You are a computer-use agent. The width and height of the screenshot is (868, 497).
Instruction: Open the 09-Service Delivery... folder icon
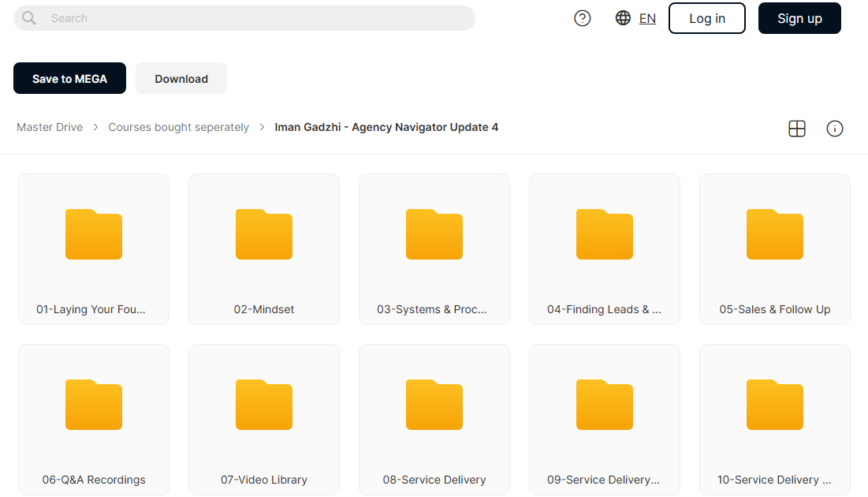pyautogui.click(x=605, y=405)
